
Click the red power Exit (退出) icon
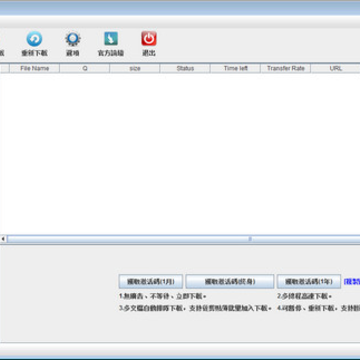coord(149,39)
